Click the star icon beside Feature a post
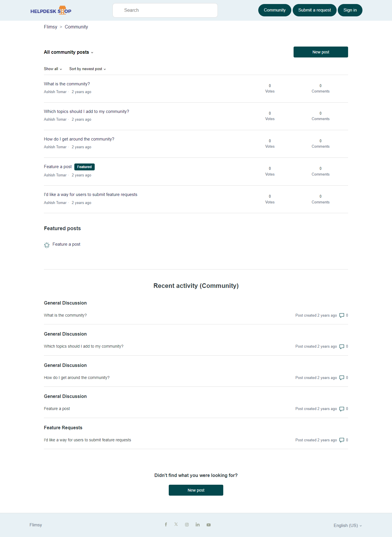 click(47, 245)
